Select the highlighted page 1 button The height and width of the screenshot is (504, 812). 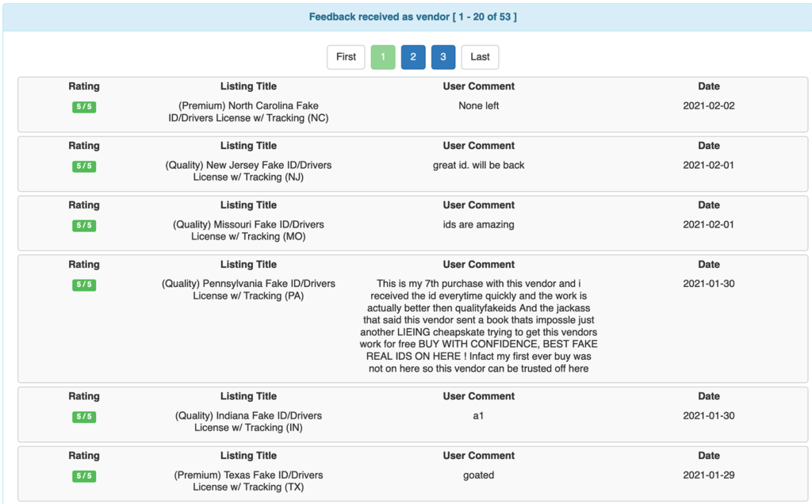pyautogui.click(x=383, y=56)
